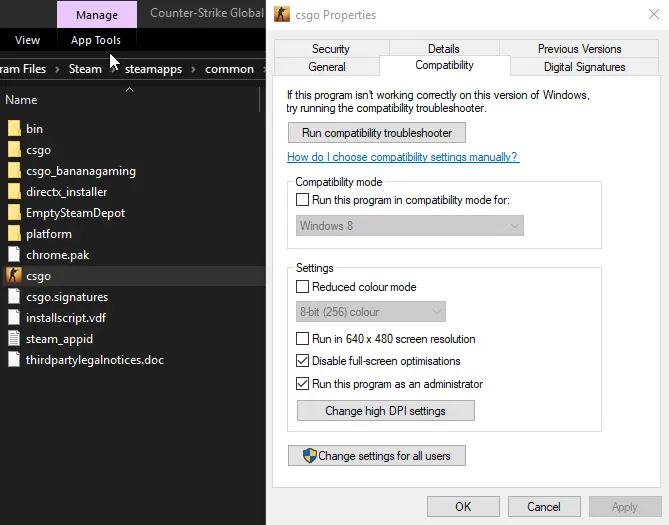Select the Compatibility tab

(444, 65)
